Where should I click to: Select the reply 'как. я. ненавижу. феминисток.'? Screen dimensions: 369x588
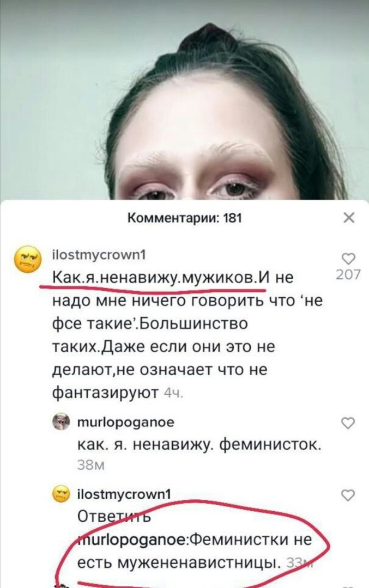click(x=199, y=445)
